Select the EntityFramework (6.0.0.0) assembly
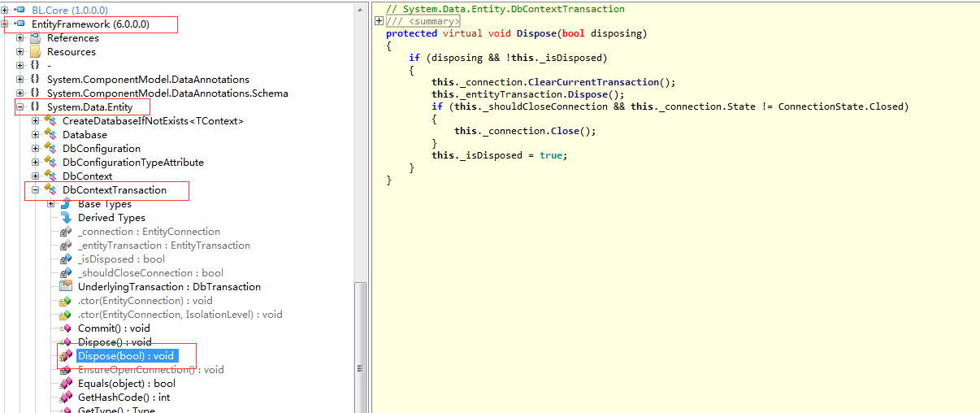The width and height of the screenshot is (980, 413). 90,24
